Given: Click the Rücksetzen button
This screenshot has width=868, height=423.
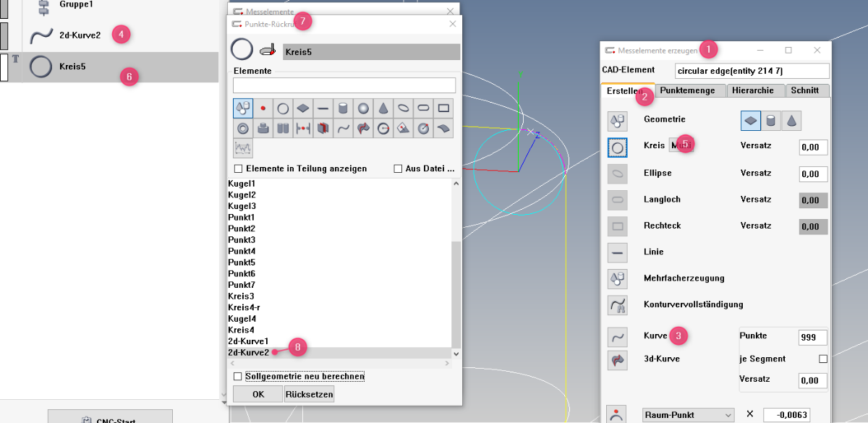Looking at the screenshot, I should 310,395.
